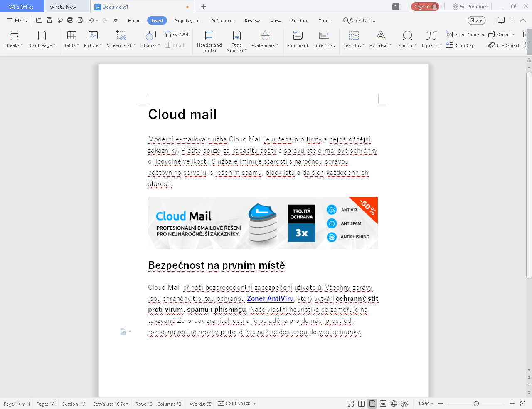Click the Comment icon in ribbon
532x409 pixels.
298,36
